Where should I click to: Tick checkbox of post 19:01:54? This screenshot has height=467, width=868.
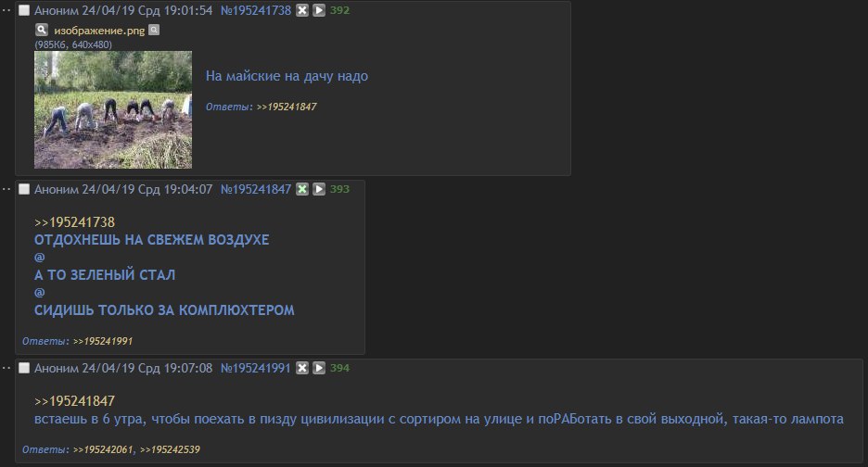tap(24, 10)
